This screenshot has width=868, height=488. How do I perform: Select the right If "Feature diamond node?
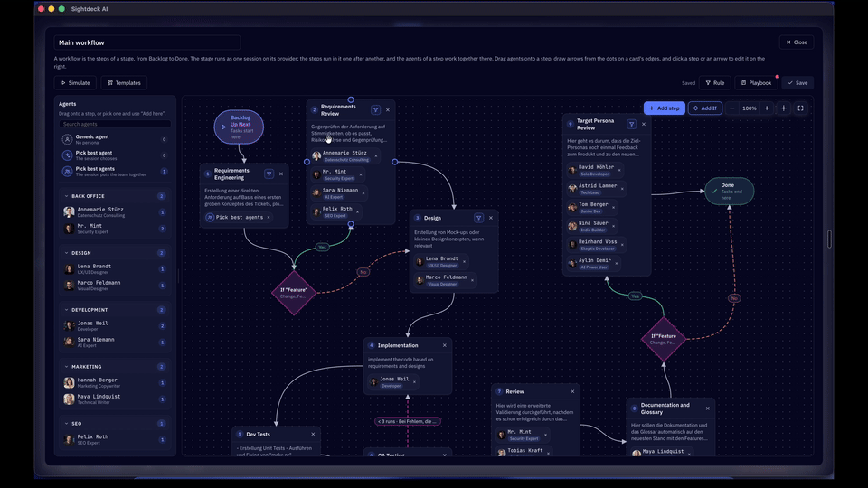pyautogui.click(x=663, y=339)
